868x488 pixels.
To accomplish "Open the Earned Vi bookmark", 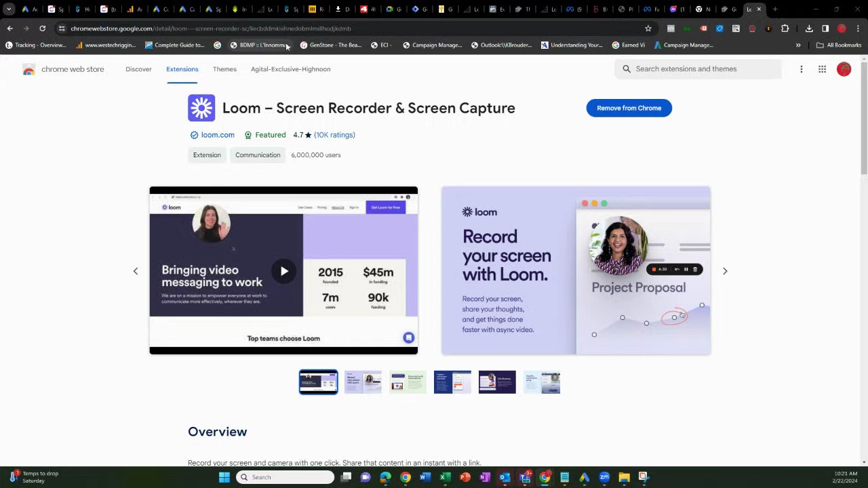I will [629, 45].
